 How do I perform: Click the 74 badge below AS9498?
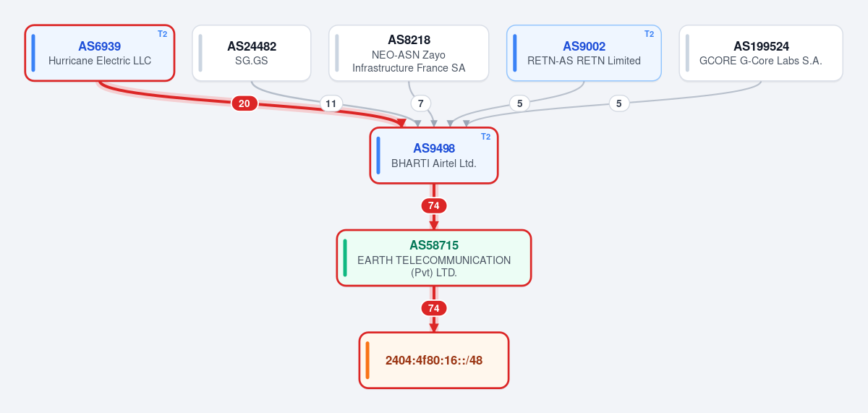coord(434,205)
